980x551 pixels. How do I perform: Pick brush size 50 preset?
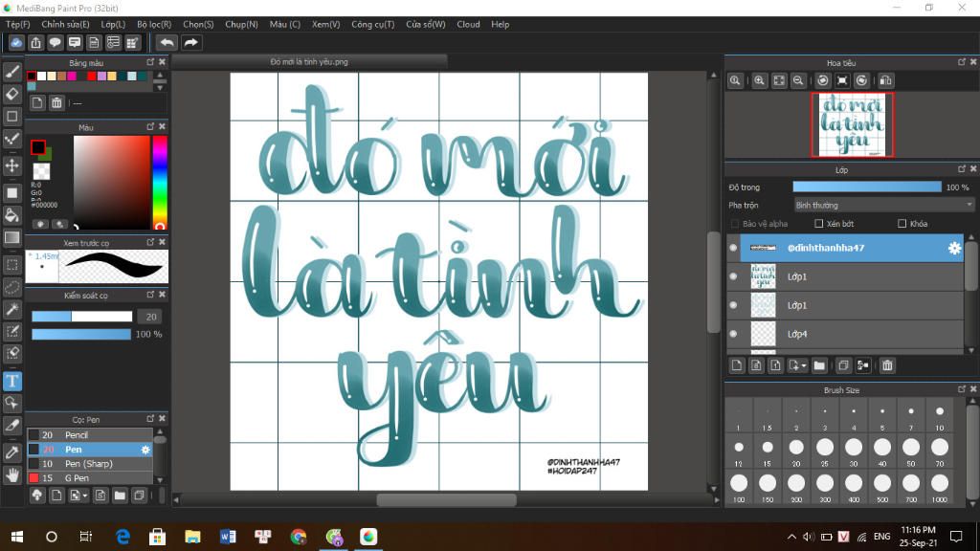(911, 448)
